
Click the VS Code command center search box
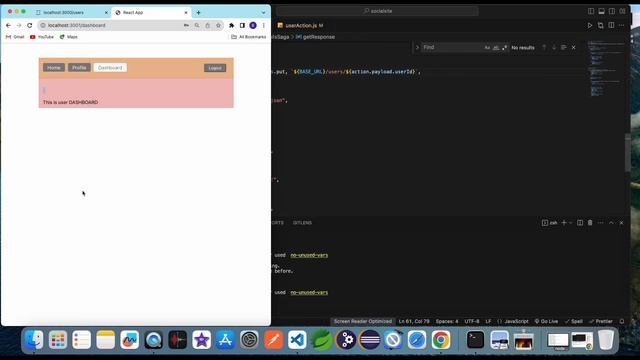378,11
